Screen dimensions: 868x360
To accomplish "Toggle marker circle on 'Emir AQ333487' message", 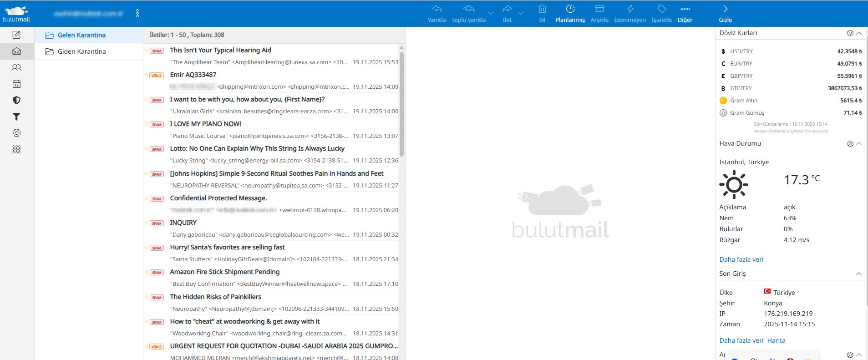I will click(x=147, y=75).
